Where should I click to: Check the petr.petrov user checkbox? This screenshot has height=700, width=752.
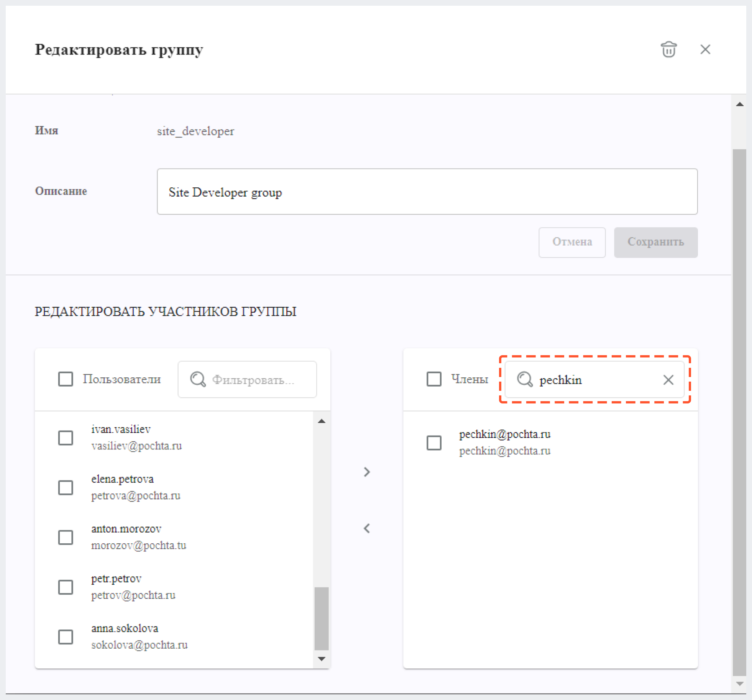tap(66, 587)
